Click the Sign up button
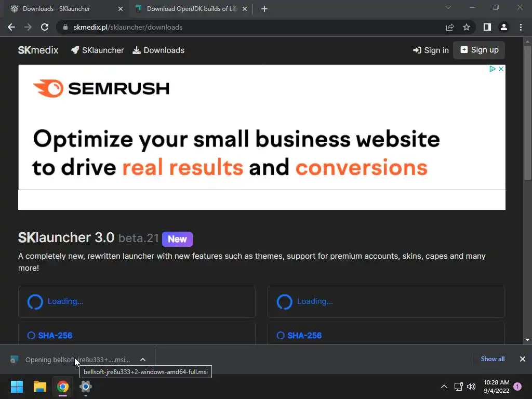532x399 pixels. point(479,50)
